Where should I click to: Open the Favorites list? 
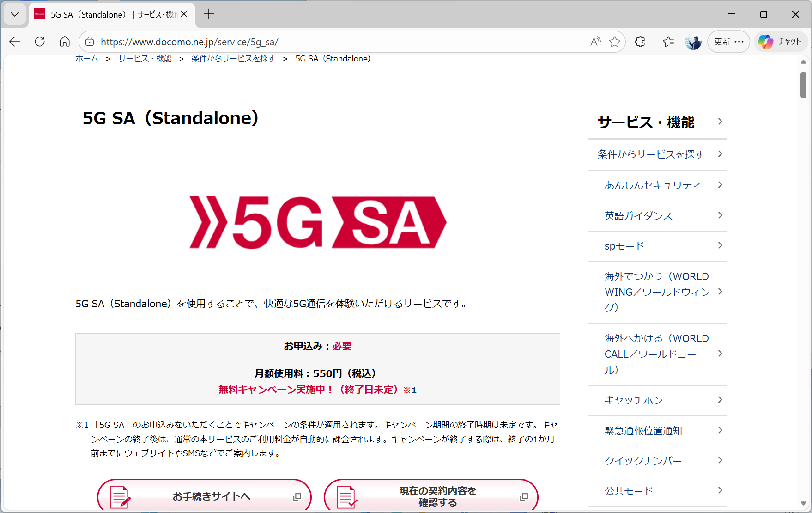pyautogui.click(x=668, y=42)
